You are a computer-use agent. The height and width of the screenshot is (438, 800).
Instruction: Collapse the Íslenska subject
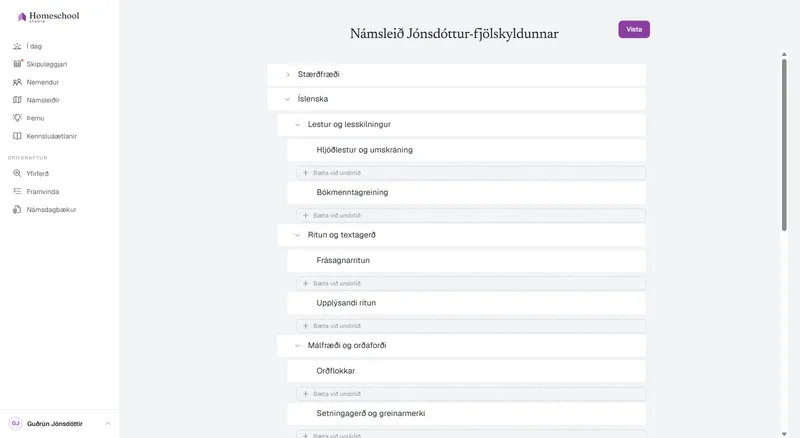point(288,99)
